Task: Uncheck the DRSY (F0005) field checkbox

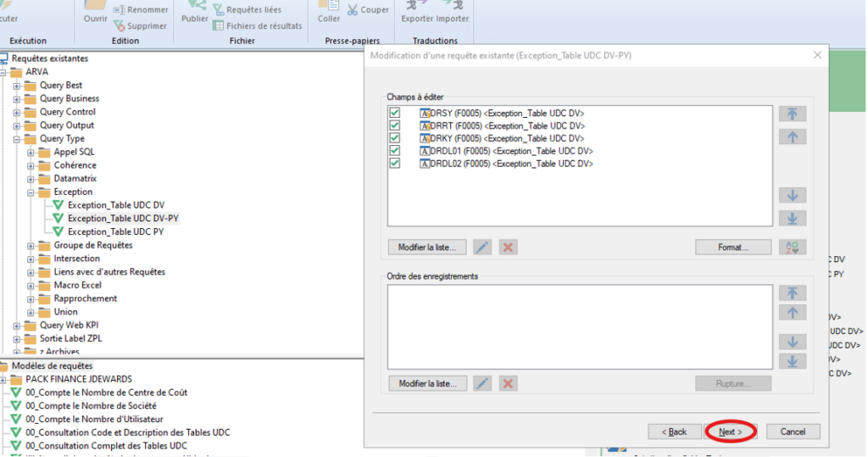Action: click(x=394, y=113)
